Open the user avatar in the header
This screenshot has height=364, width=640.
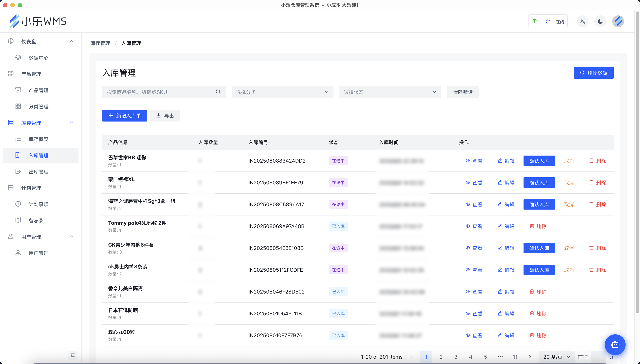[x=618, y=21]
